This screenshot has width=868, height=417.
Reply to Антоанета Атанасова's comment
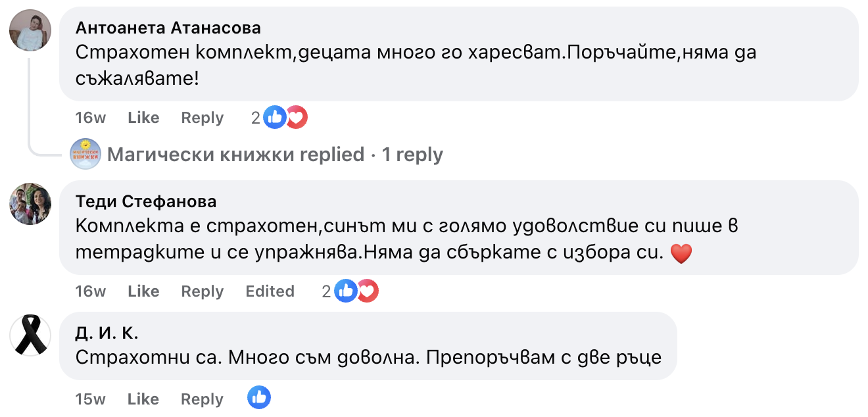coord(202,118)
